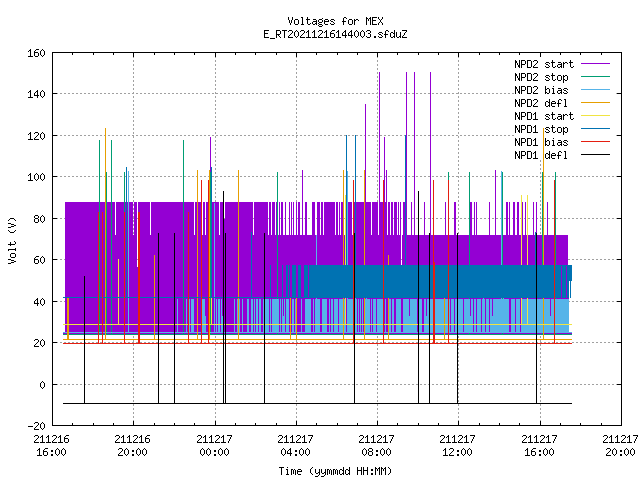The image size is (640, 480).
Task: Click the NPD2 bias light blue legend line
Action: 595,90
